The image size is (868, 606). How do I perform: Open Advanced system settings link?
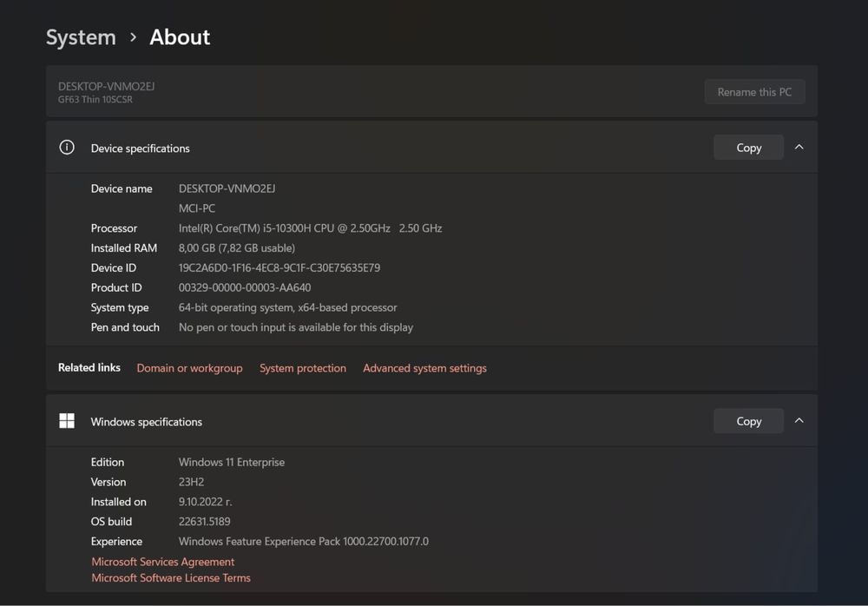coord(424,368)
